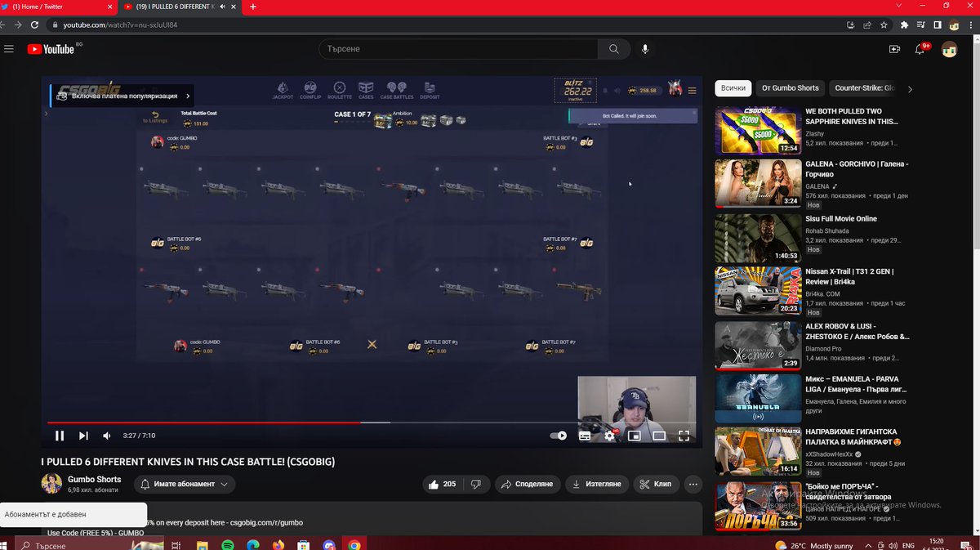The image size is (980, 550).
Task: Create a clip using Клип button
Action: coord(656,484)
